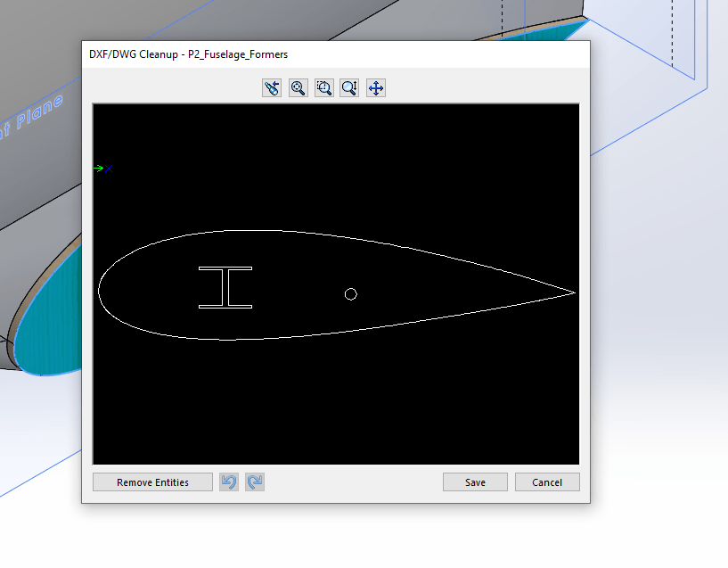Activate the Zoom to Area tool
The width and height of the screenshot is (728, 568).
(x=323, y=87)
